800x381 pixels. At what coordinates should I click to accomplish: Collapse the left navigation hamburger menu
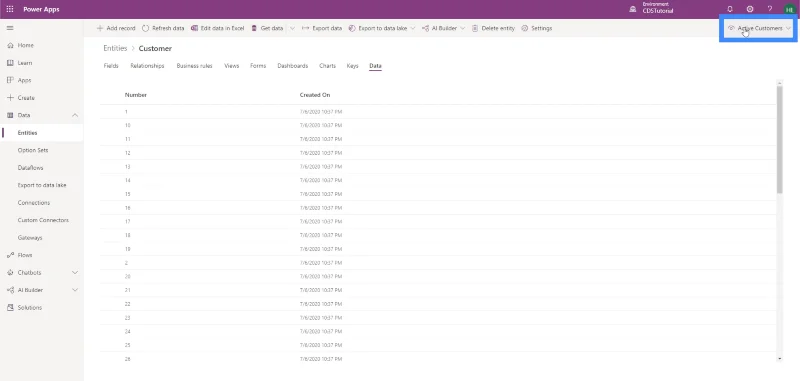[10, 28]
